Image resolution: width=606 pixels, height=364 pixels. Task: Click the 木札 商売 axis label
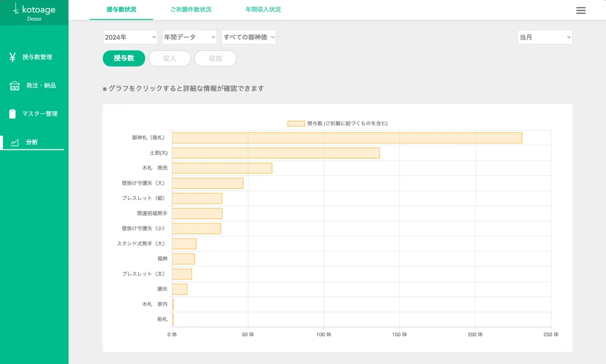[155, 168]
